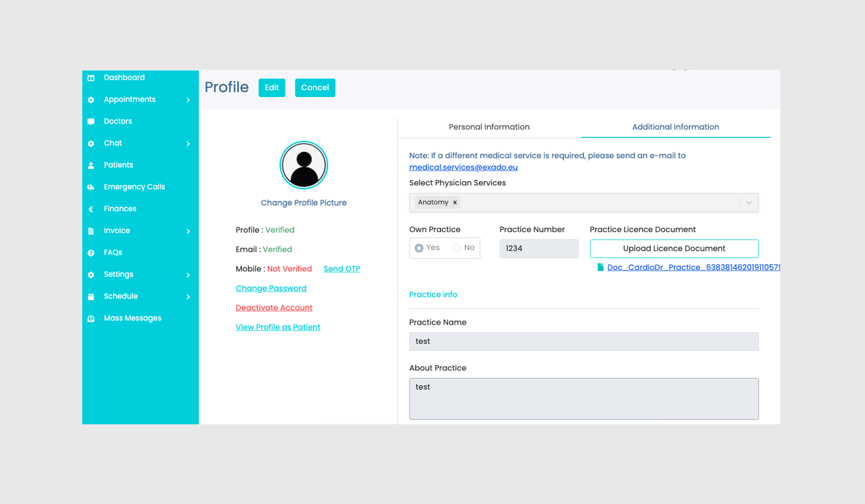This screenshot has width=865, height=504.
Task: Select Yes for Own Practice
Action: [420, 248]
